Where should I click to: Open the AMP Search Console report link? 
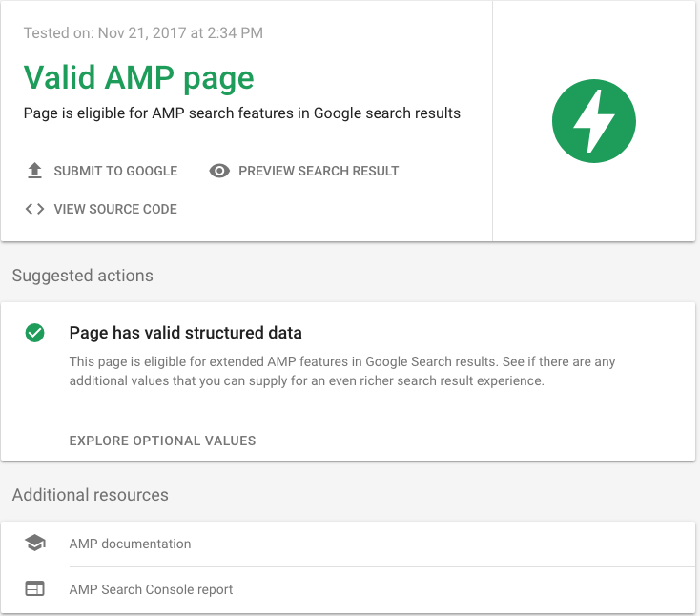[x=151, y=589]
